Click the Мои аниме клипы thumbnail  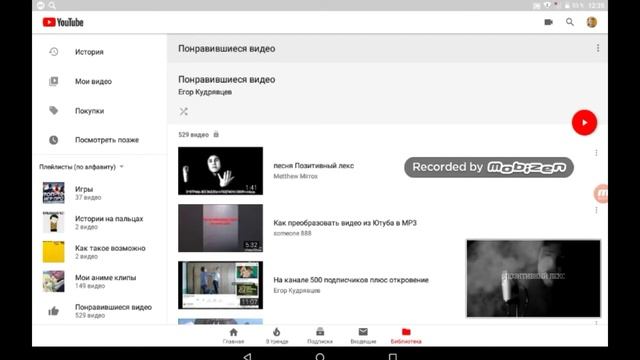coord(53,281)
